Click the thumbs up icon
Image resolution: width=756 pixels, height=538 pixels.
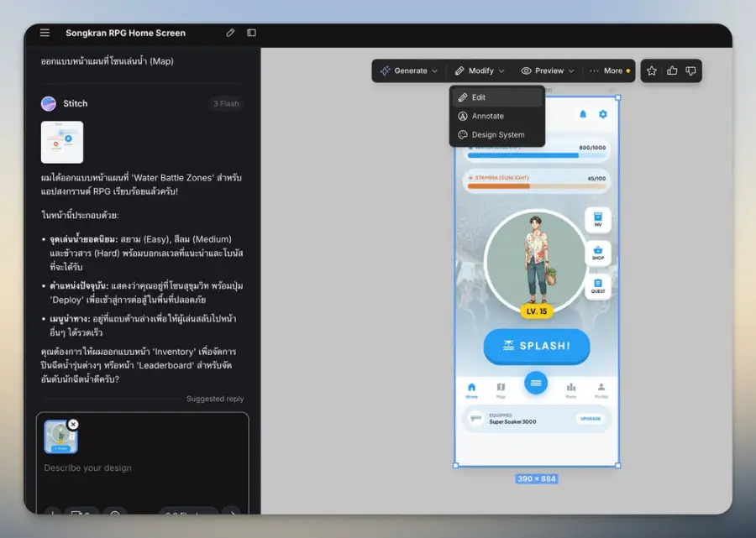[x=672, y=71]
